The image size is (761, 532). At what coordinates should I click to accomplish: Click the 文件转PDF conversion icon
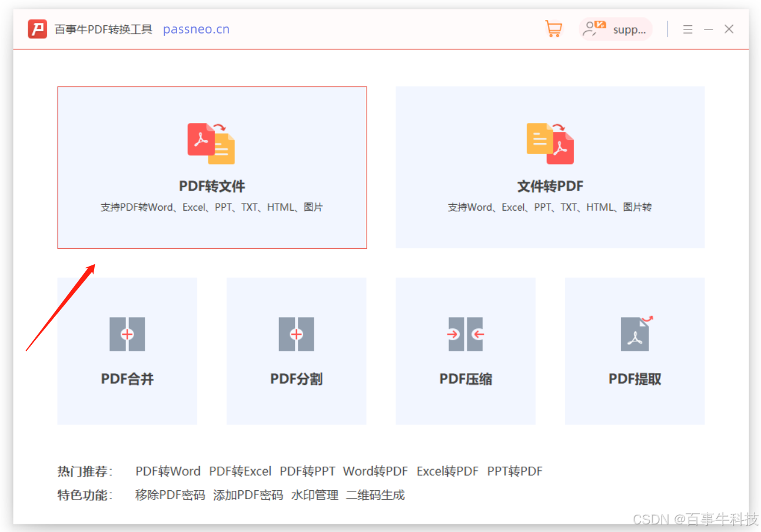[x=550, y=144]
